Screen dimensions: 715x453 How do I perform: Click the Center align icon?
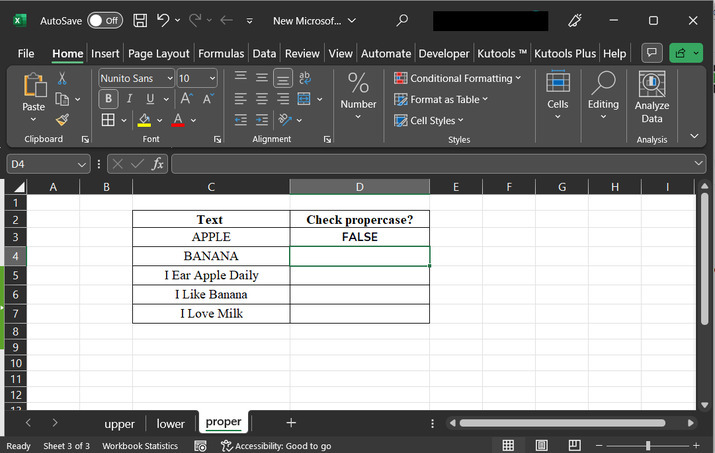tap(262, 99)
